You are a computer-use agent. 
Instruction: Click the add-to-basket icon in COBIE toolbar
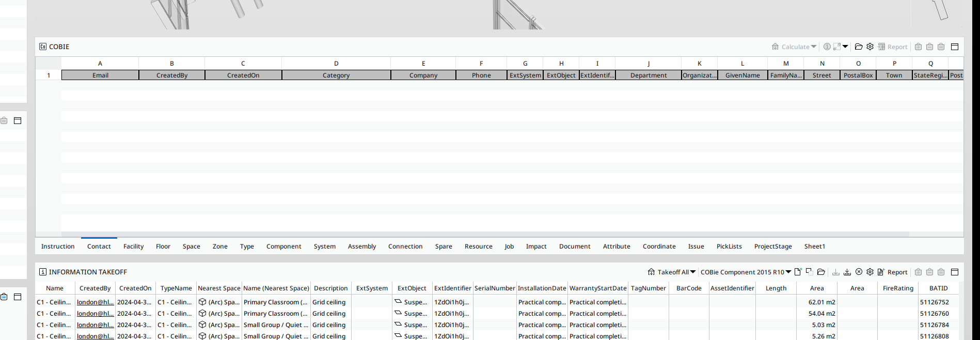tap(918, 47)
